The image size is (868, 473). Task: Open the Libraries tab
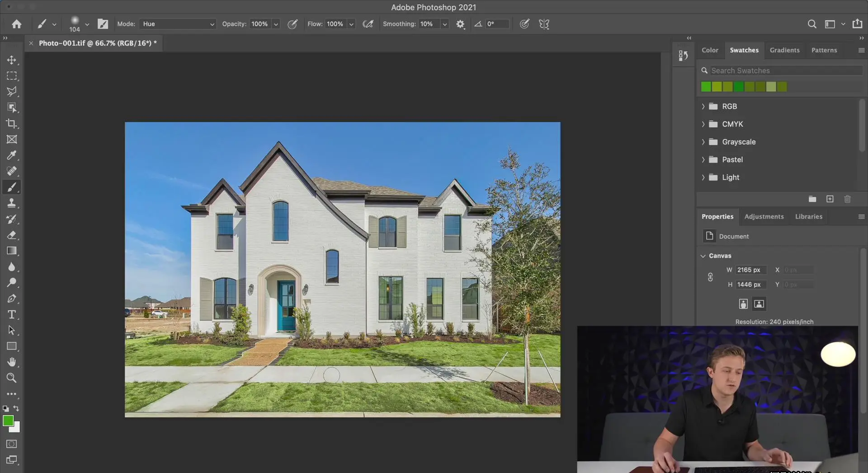point(809,216)
